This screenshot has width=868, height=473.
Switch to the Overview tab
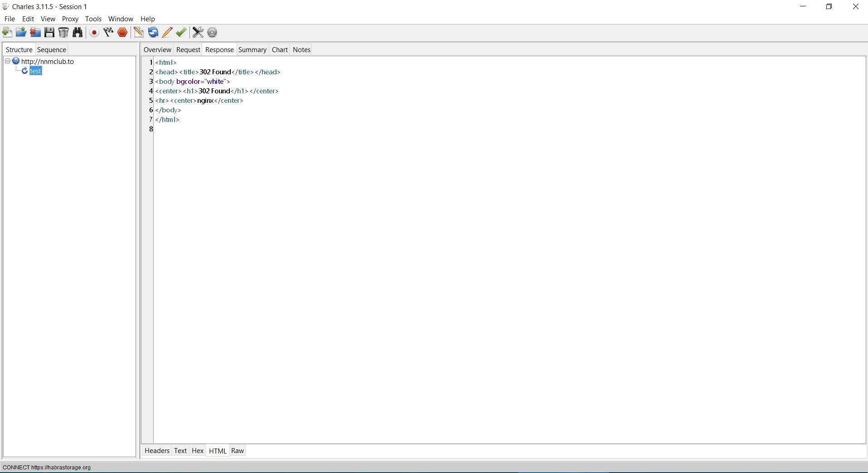click(157, 50)
